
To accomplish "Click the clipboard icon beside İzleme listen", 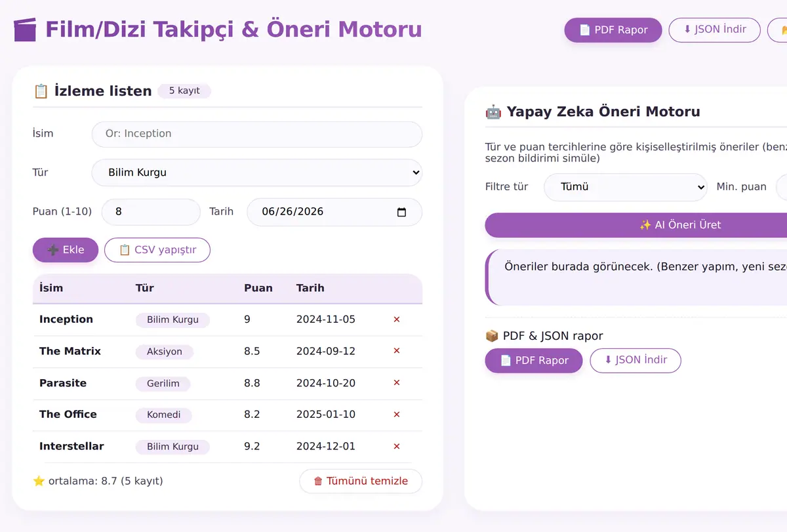I will [x=41, y=91].
